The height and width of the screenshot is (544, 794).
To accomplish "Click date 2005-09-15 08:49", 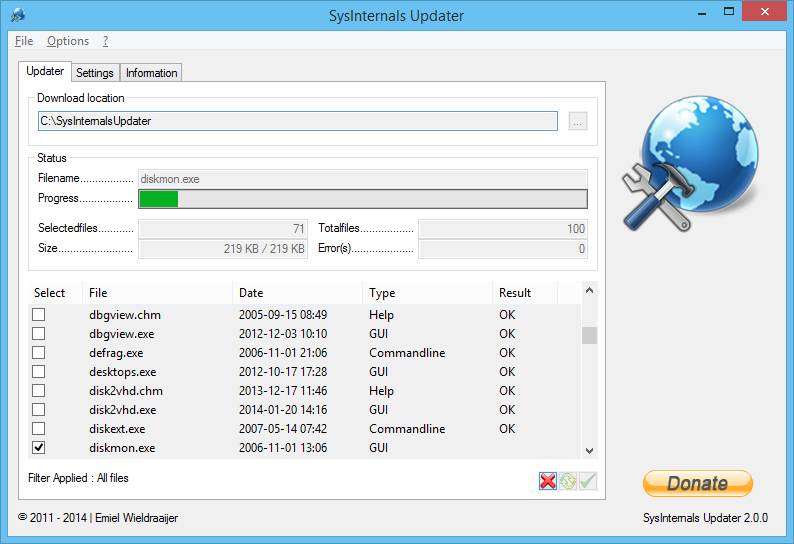I will (283, 315).
